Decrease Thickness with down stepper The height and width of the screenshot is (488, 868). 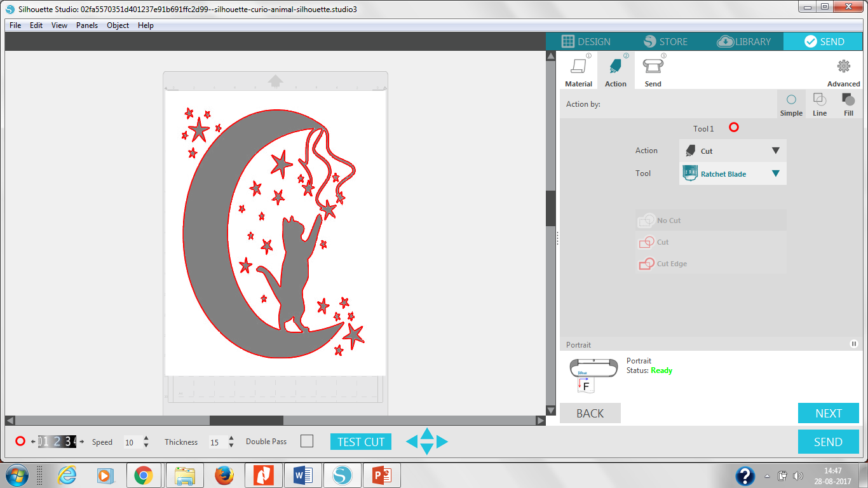[x=231, y=445]
